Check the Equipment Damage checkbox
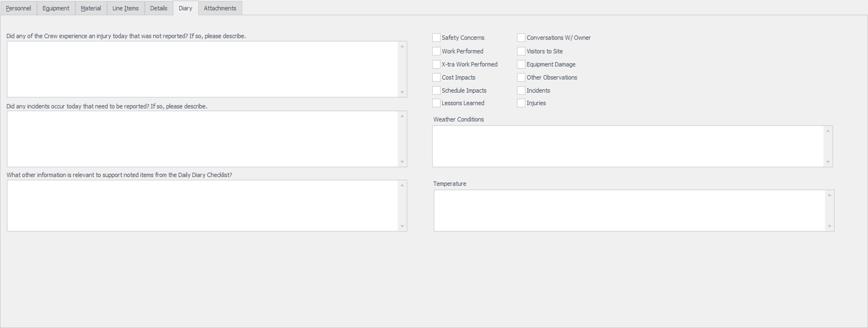This screenshot has height=328, width=868. click(521, 64)
